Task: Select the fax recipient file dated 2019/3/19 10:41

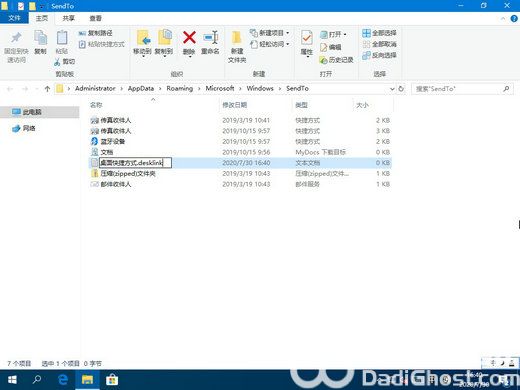Action: (240, 120)
